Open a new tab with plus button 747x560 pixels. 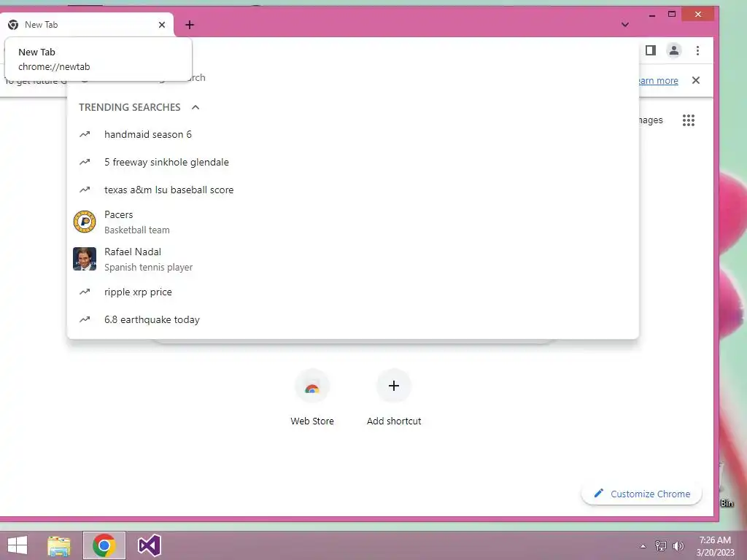pyautogui.click(x=190, y=25)
